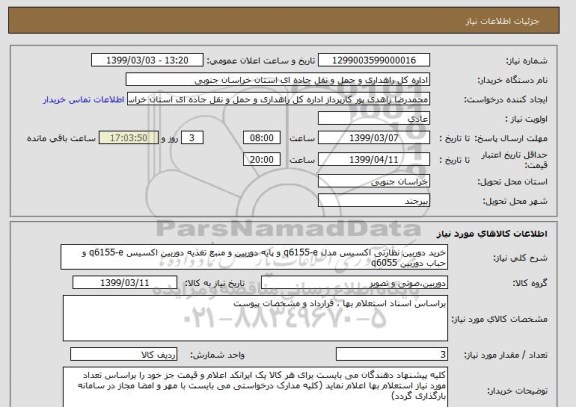Image resolution: width=576 pixels, height=407 pixels.
Task: Click the label واحد شمارش
Action: tap(217, 355)
